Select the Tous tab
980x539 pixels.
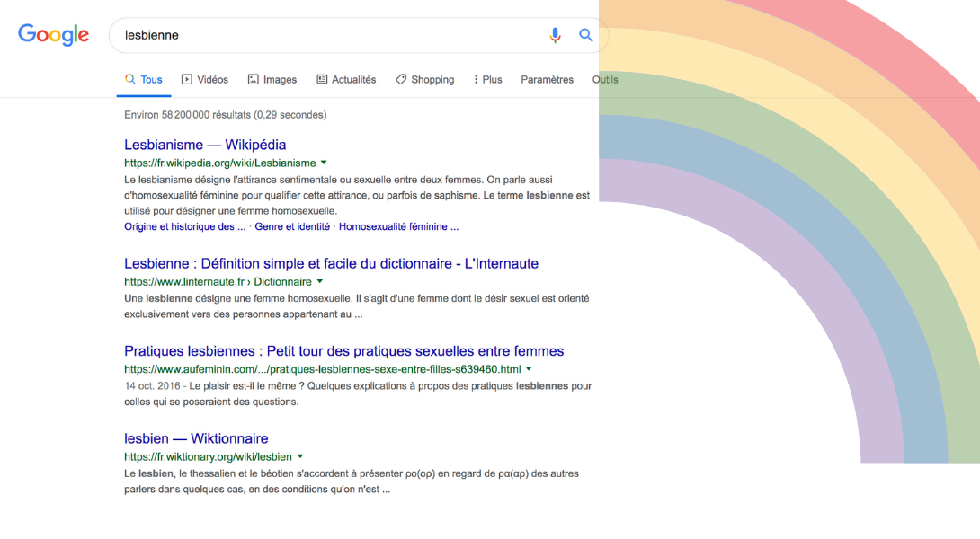pyautogui.click(x=144, y=79)
